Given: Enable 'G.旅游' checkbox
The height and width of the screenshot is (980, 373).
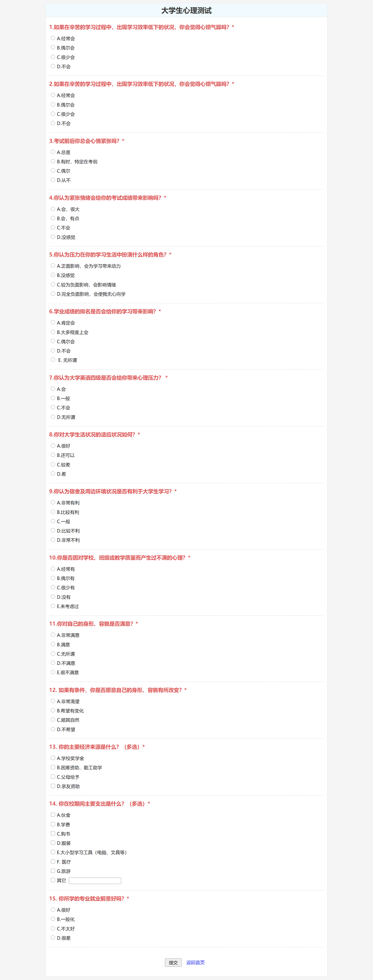Looking at the screenshot, I should click(53, 871).
